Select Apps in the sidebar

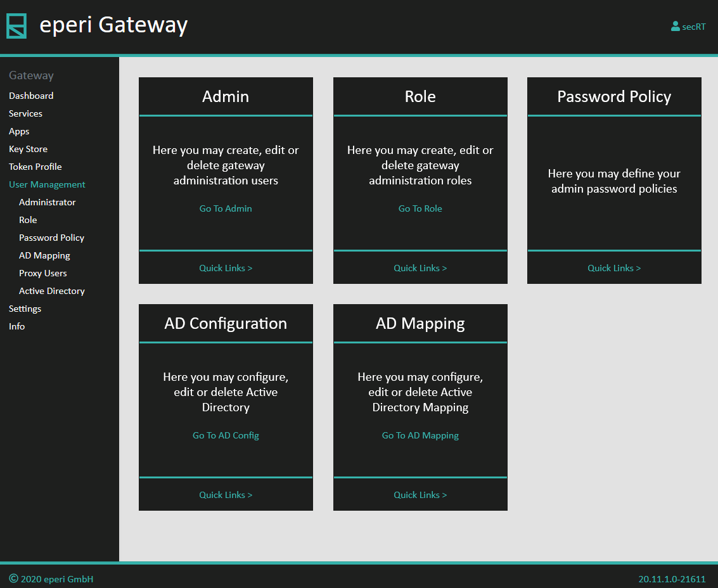tap(19, 131)
